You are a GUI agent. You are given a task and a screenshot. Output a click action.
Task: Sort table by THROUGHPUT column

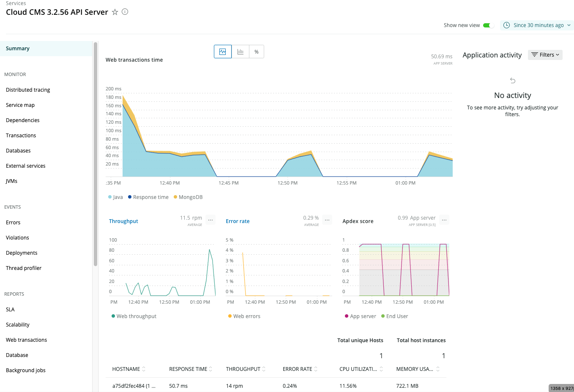point(246,369)
